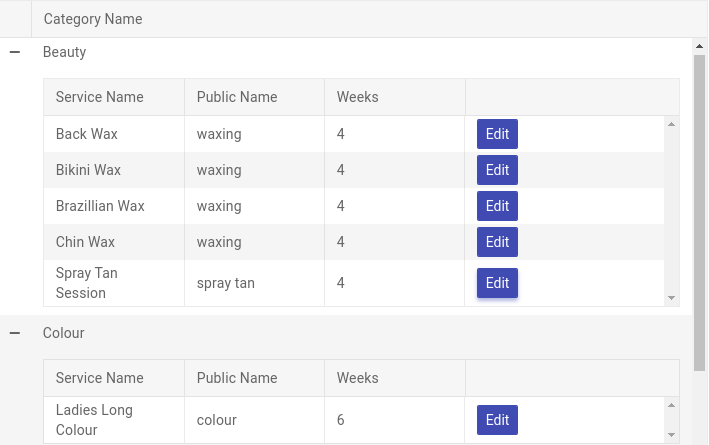
Task: Collapse the Beauty category row
Action: [x=15, y=52]
